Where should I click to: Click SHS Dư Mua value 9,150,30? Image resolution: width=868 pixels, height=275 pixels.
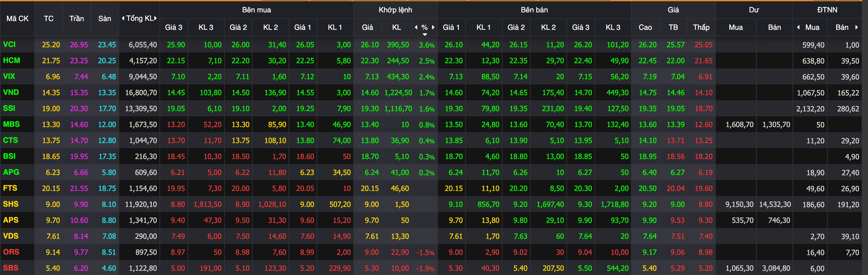point(739,204)
